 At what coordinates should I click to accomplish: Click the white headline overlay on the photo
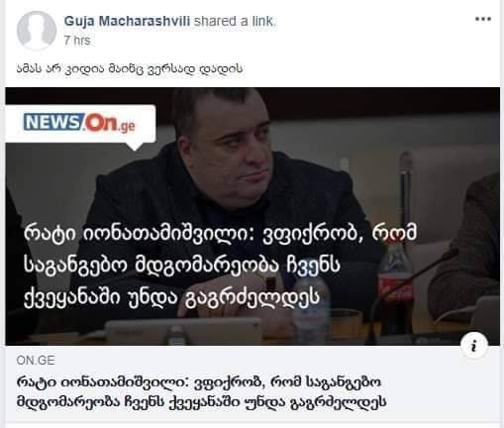coord(220,267)
